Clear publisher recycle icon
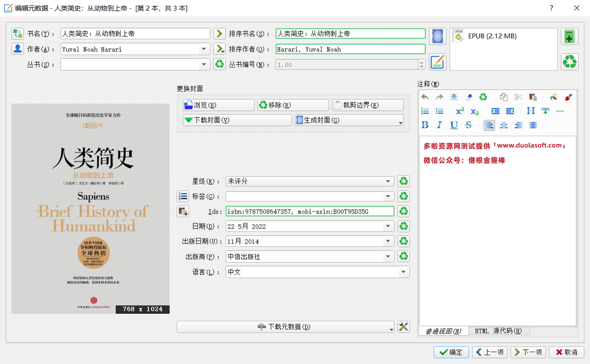Screen dimensions: 590x364 click(x=404, y=256)
